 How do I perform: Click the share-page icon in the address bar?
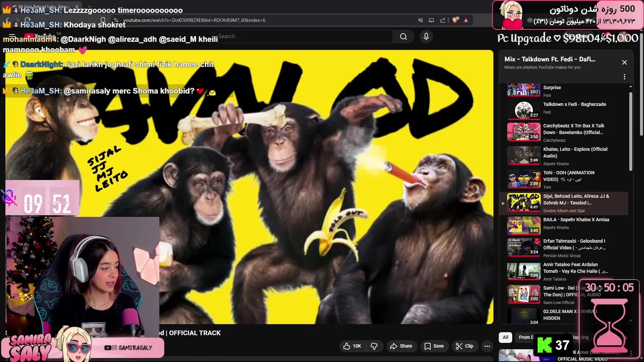(443, 20)
